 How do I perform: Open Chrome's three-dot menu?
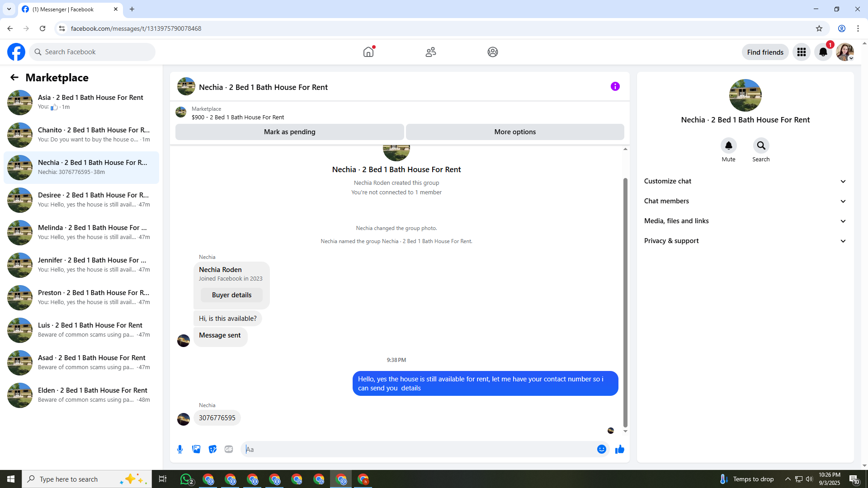858,28
